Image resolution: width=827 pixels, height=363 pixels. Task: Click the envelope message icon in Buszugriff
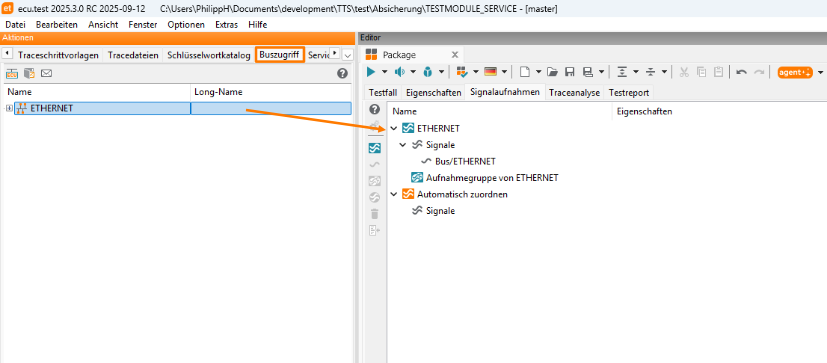pos(46,73)
